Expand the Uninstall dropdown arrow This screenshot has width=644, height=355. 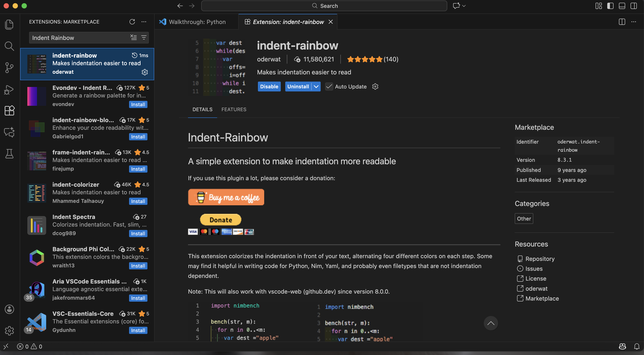(316, 87)
